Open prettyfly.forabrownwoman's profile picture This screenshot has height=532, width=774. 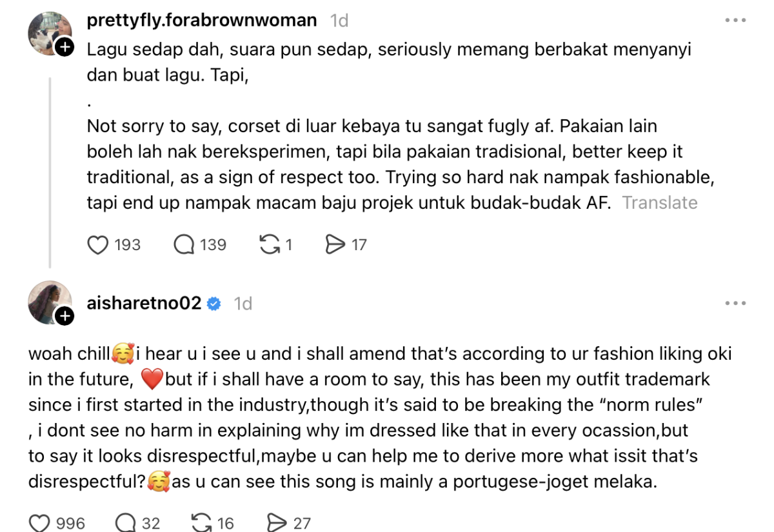click(x=48, y=32)
